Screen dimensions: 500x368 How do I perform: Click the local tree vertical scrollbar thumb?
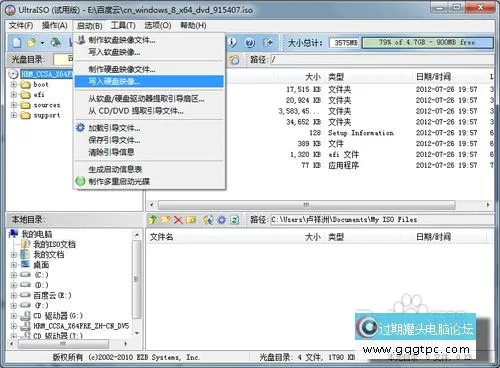136,280
